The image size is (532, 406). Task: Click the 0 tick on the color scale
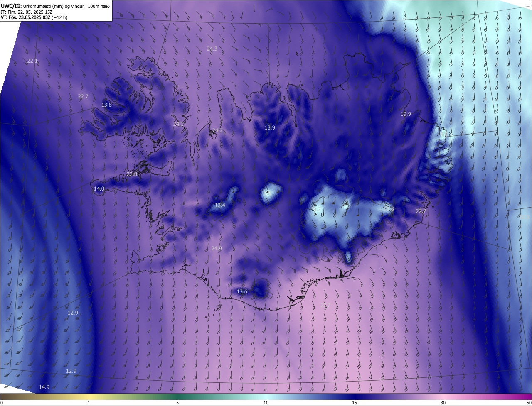tap(2, 403)
